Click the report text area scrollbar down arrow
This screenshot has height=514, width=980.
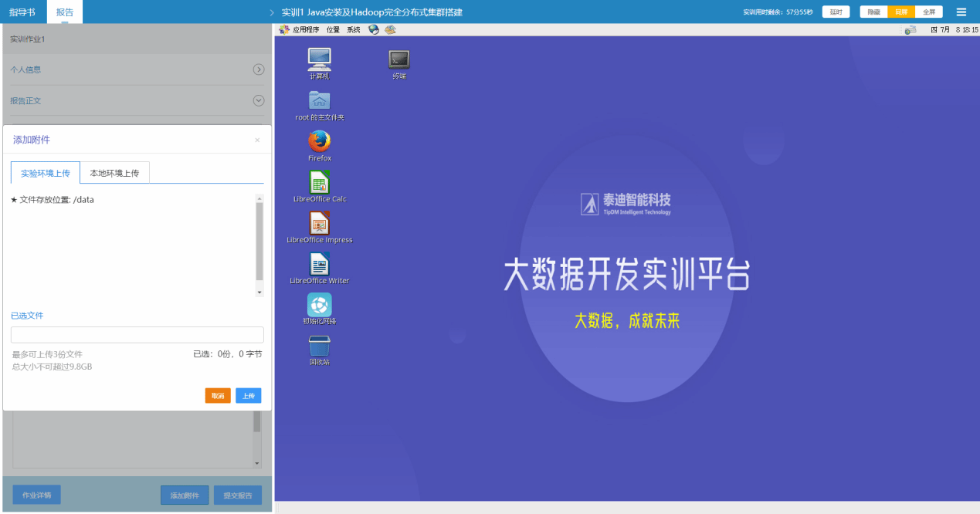257,463
